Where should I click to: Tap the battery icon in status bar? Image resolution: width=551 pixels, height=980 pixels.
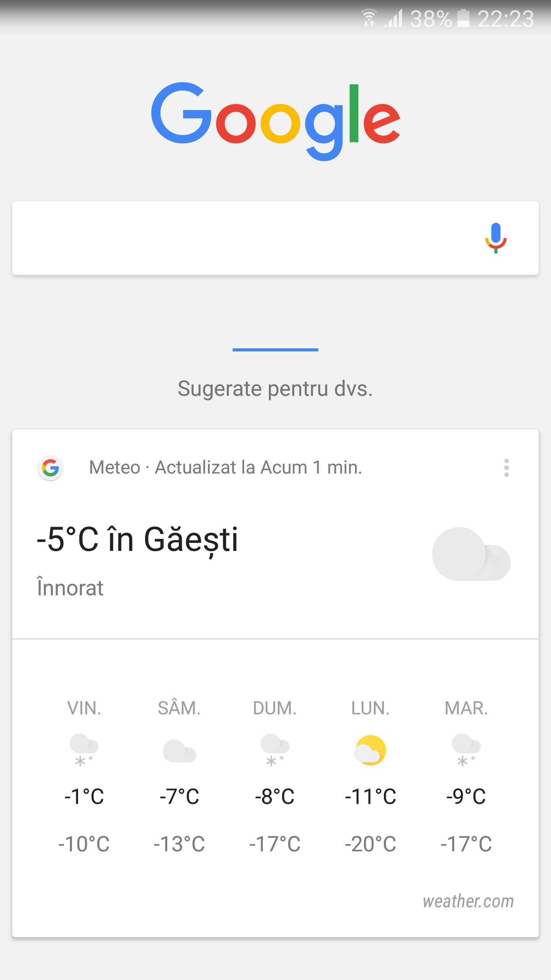pos(463,18)
